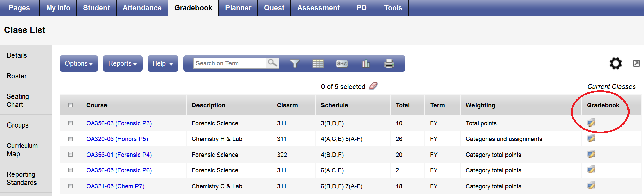Open the Planner tab

[x=238, y=8]
